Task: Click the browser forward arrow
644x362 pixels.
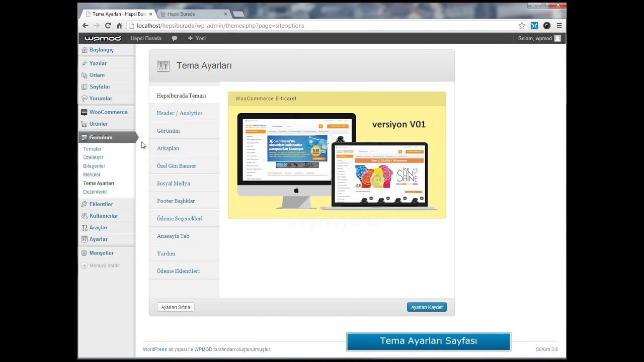Action: pos(97,26)
